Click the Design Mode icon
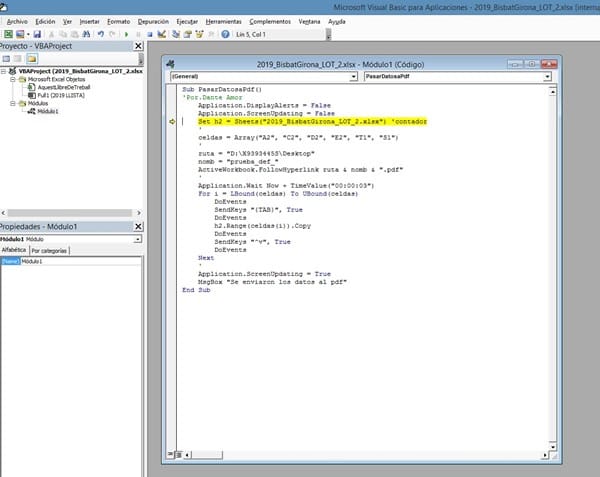This screenshot has width=600, height=477. click(x=160, y=34)
